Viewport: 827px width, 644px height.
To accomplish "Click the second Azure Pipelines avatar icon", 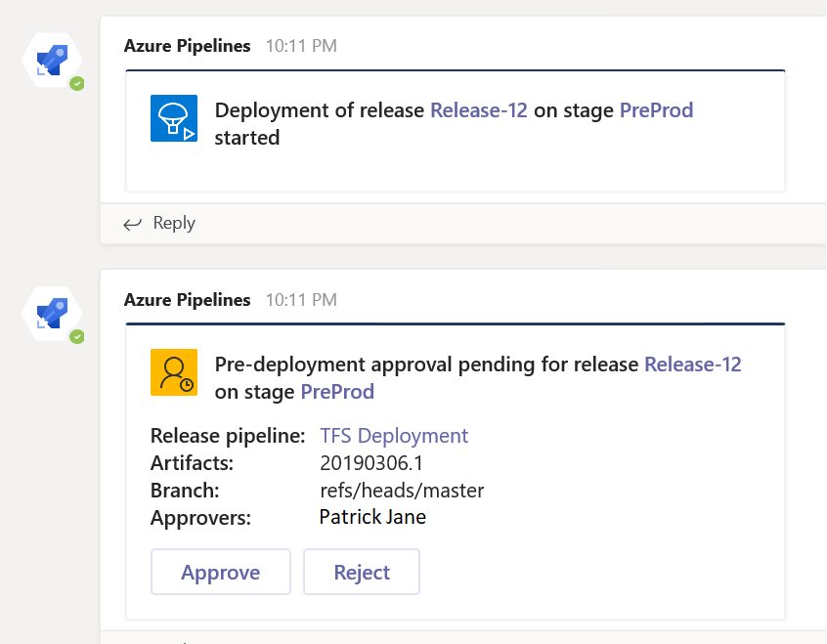I will click(x=51, y=314).
